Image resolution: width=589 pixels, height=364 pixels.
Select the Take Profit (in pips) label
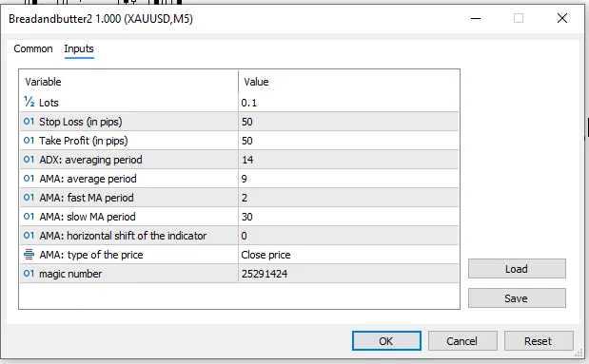pos(84,141)
